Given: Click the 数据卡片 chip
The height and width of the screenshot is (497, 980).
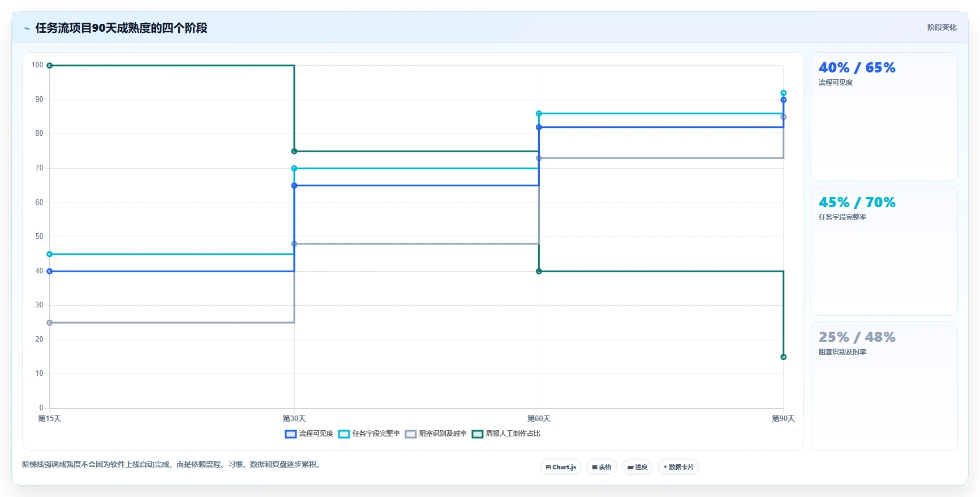Looking at the screenshot, I should [x=678, y=467].
